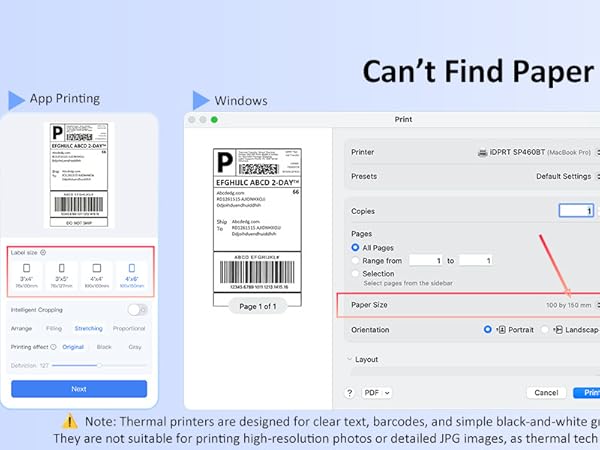Screen dimensions: 600x450
Task: Click the Range from start page field
Action: 426,261
